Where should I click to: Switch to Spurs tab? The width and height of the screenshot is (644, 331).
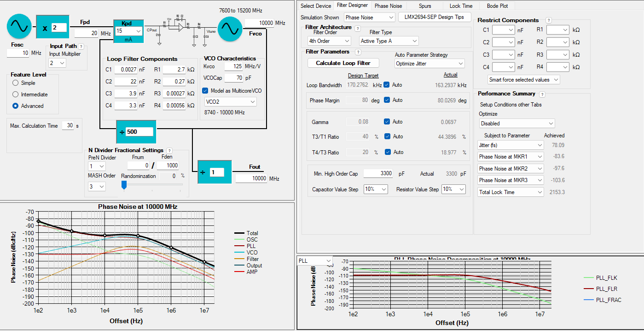coord(425,6)
